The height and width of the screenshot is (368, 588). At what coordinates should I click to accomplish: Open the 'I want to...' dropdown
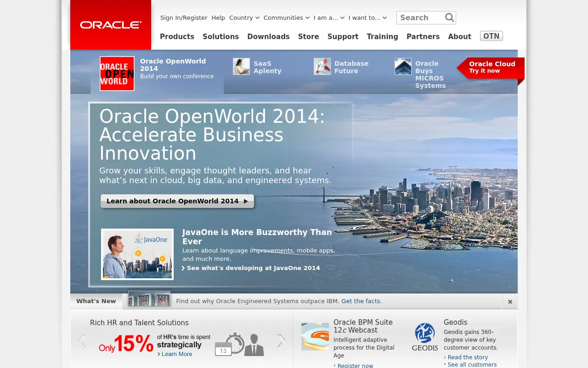coord(367,17)
